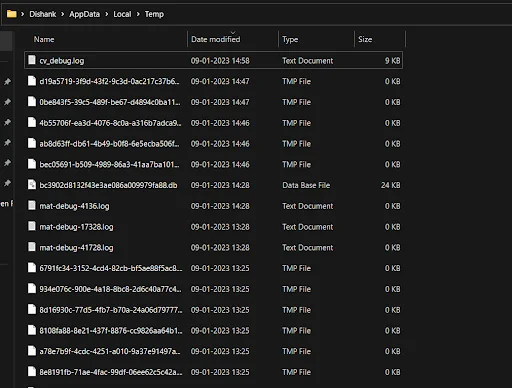Click the icon of file a78e7b9f-4cdc
Image resolution: width=512 pixels, height=388 pixels.
tap(32, 350)
